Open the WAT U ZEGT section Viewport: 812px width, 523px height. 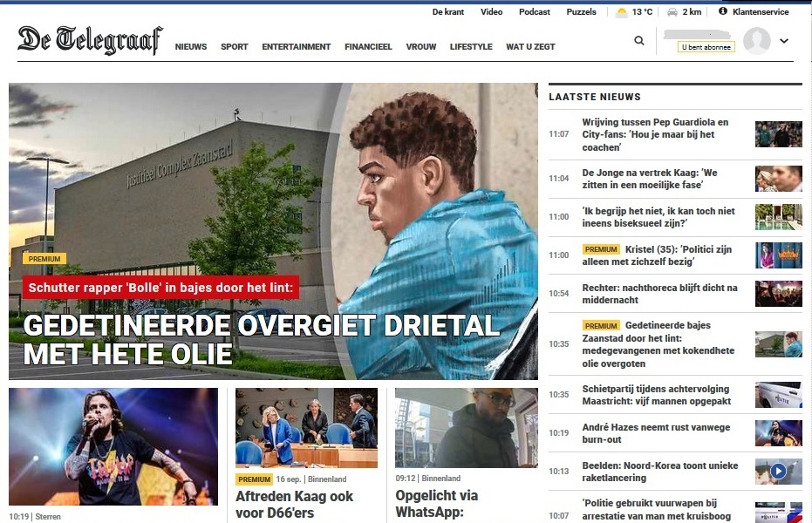coord(530,46)
